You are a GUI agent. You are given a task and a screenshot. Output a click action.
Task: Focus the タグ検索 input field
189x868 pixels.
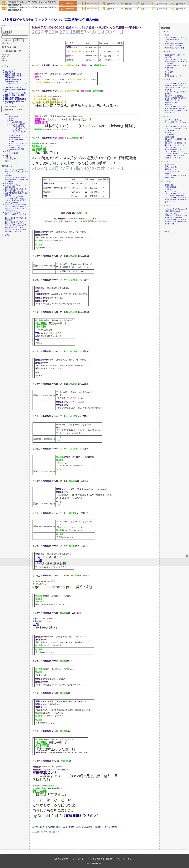pyautogui.click(x=15, y=37)
